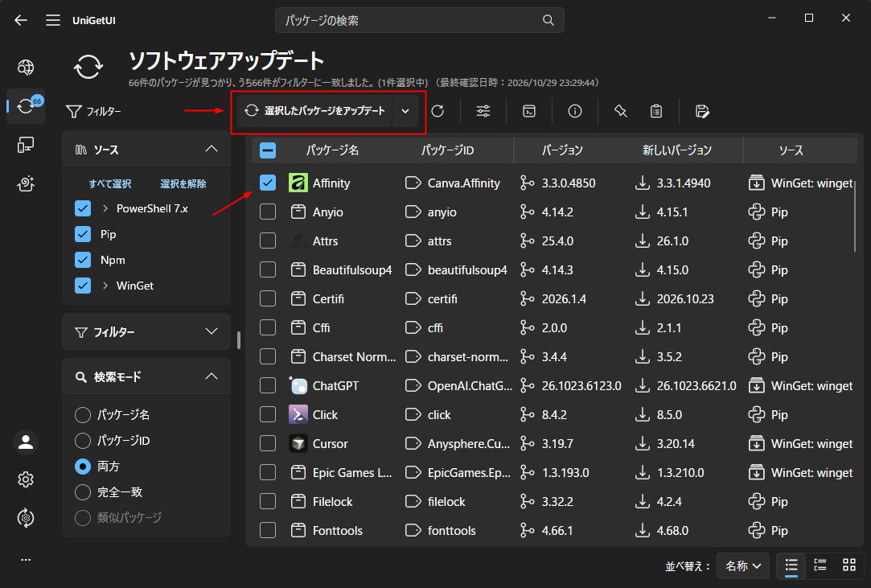Click the Affinity app icon
Screen dimensions: 871x588
pos(298,183)
